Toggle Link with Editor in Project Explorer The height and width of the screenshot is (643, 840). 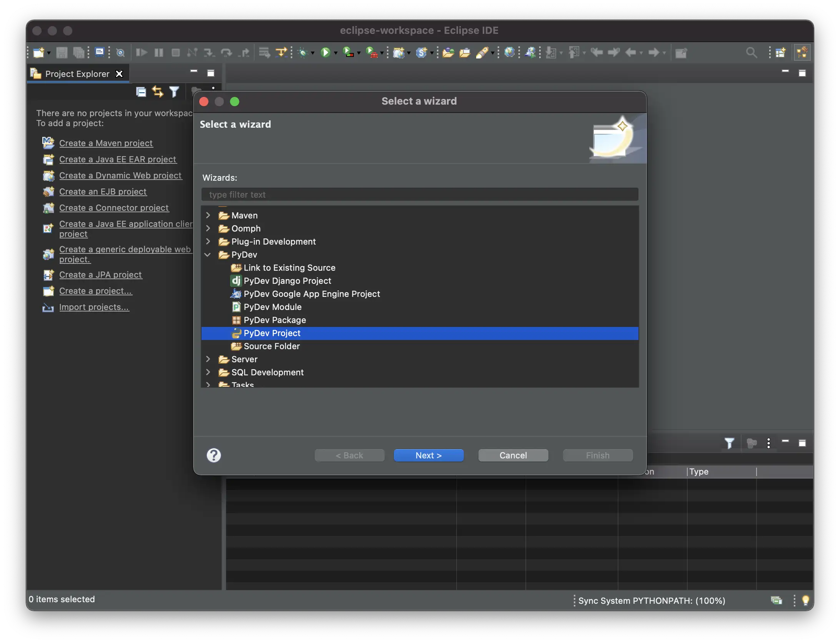[x=158, y=92]
